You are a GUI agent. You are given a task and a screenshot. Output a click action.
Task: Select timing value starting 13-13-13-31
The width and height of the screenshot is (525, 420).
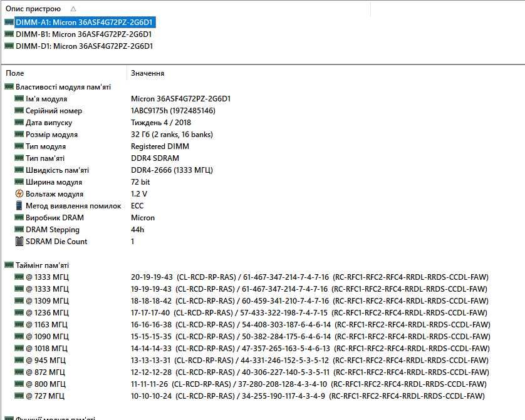coord(309,360)
